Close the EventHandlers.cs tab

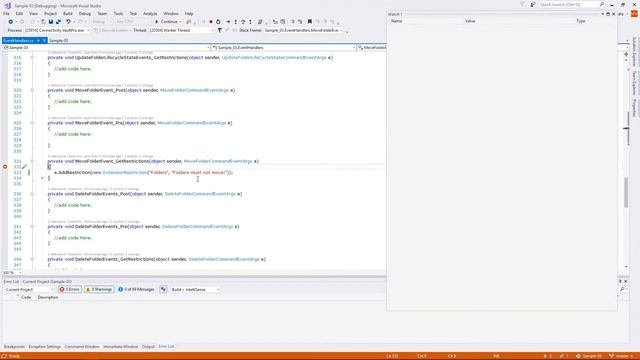click(44, 41)
